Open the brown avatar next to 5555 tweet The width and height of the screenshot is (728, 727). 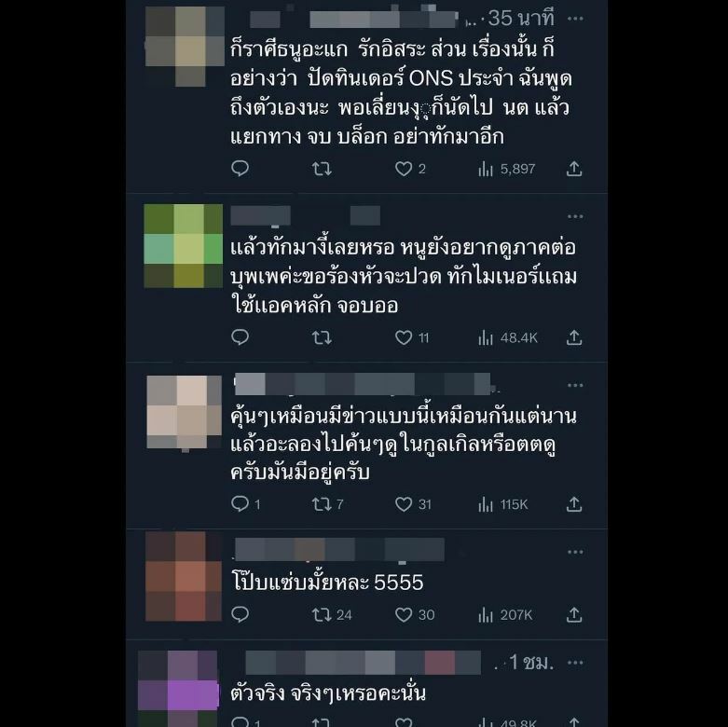[184, 576]
